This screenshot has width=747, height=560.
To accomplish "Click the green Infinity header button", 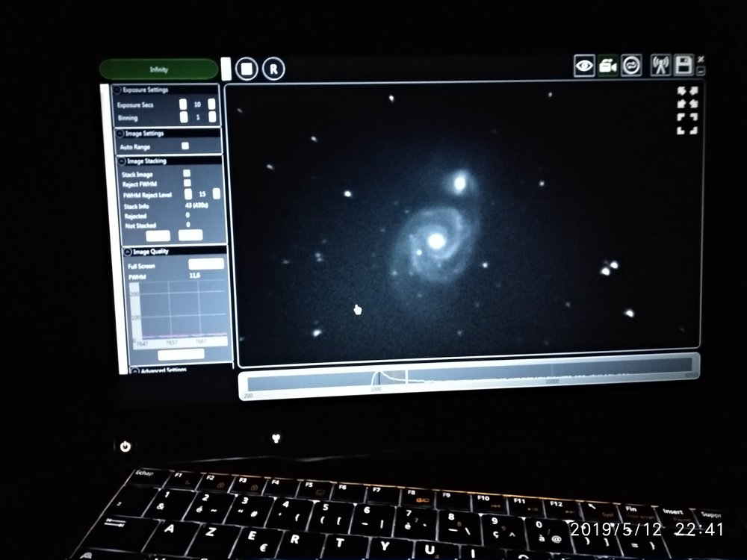I will click(x=158, y=69).
